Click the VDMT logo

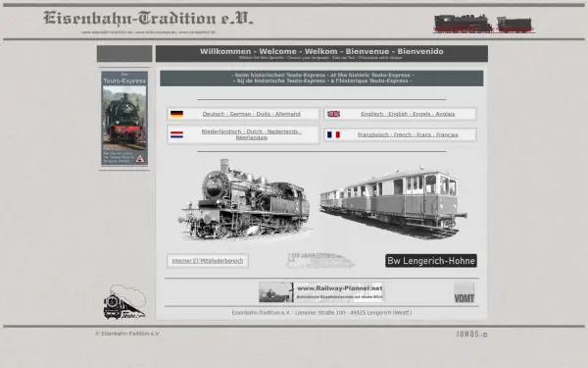click(465, 292)
